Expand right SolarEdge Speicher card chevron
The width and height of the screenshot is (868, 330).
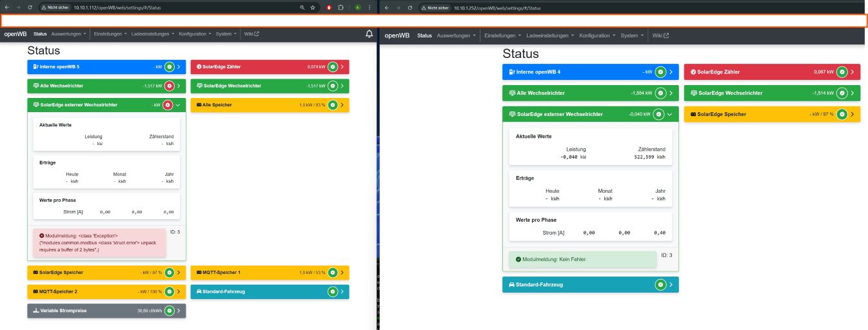[853, 114]
